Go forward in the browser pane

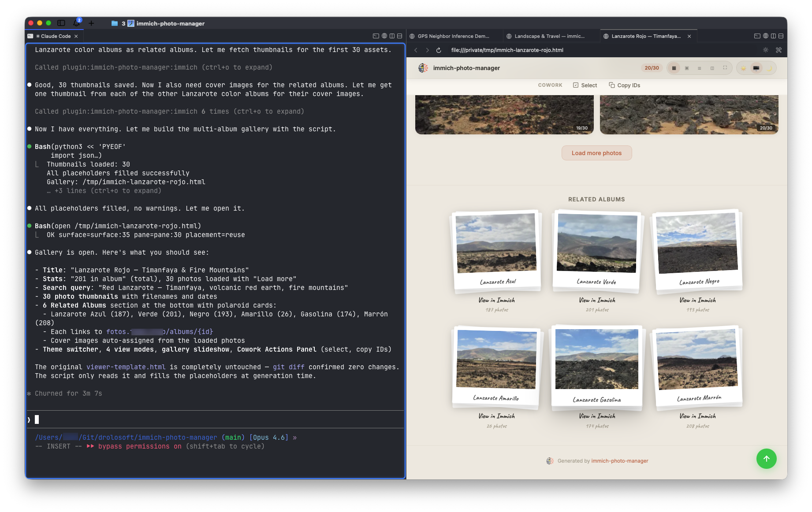(427, 50)
